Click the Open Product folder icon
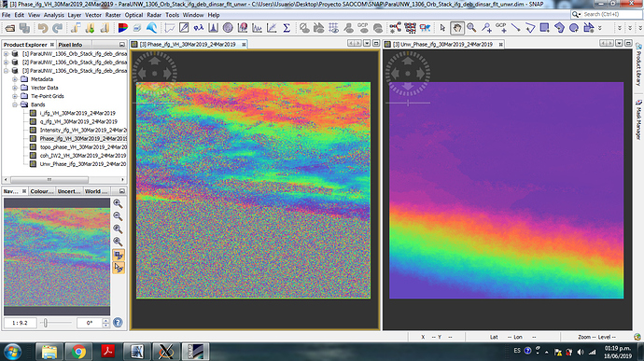 tap(10, 28)
